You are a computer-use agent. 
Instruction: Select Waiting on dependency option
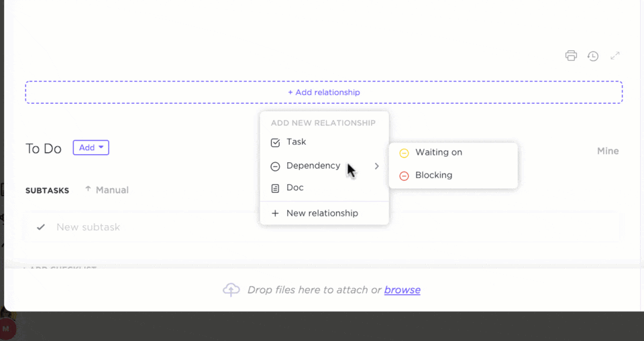[439, 153]
